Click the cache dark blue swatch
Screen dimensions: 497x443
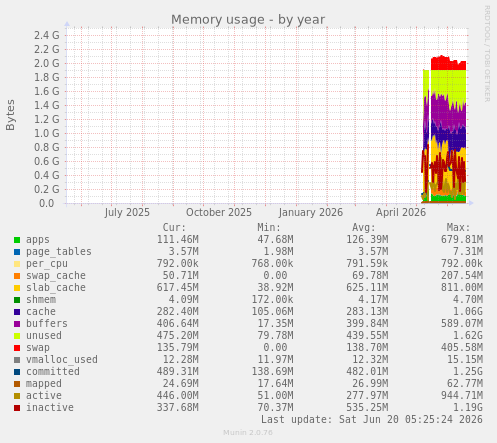pyautogui.click(x=17, y=312)
